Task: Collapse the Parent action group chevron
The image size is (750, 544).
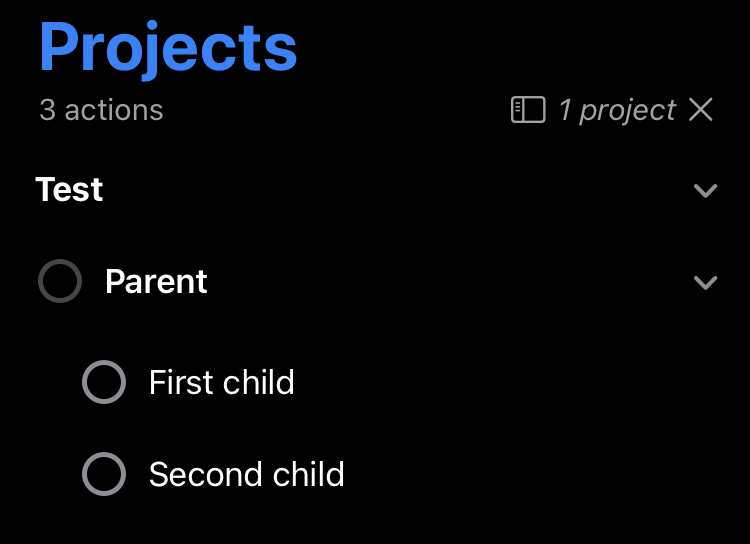Action: tap(706, 282)
